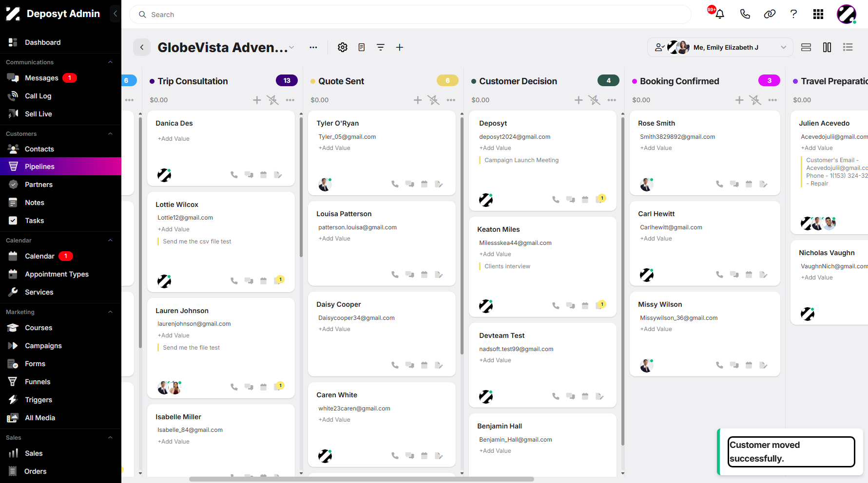
Task: Switch to list view layout
Action: point(848,47)
